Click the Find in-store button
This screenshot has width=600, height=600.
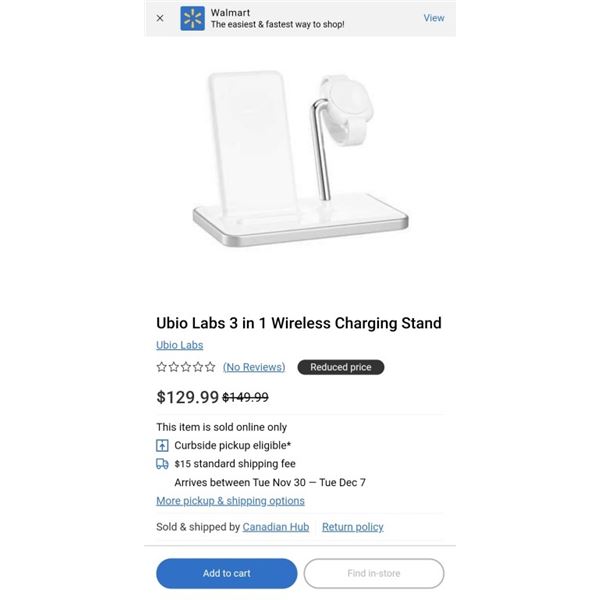click(x=374, y=573)
